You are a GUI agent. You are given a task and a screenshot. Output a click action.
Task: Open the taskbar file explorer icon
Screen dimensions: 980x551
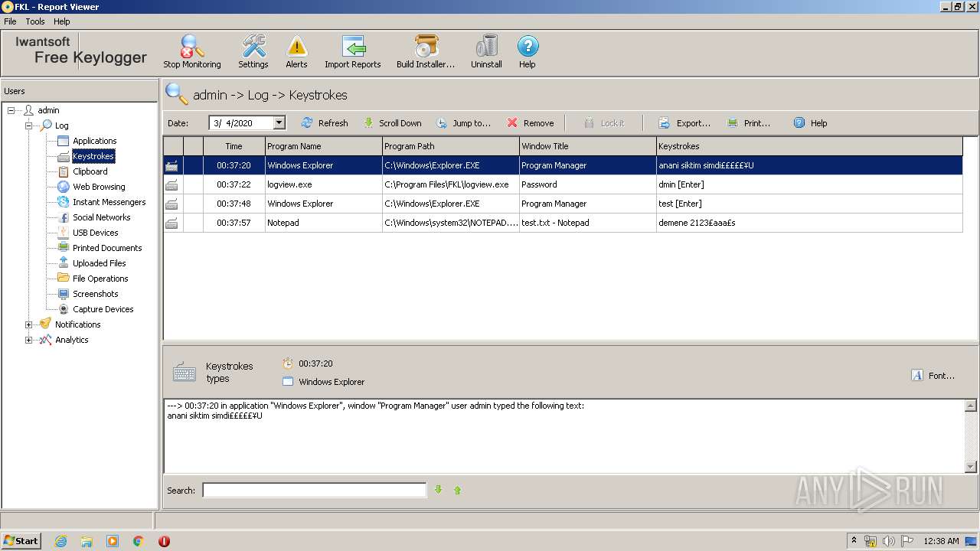coord(87,541)
